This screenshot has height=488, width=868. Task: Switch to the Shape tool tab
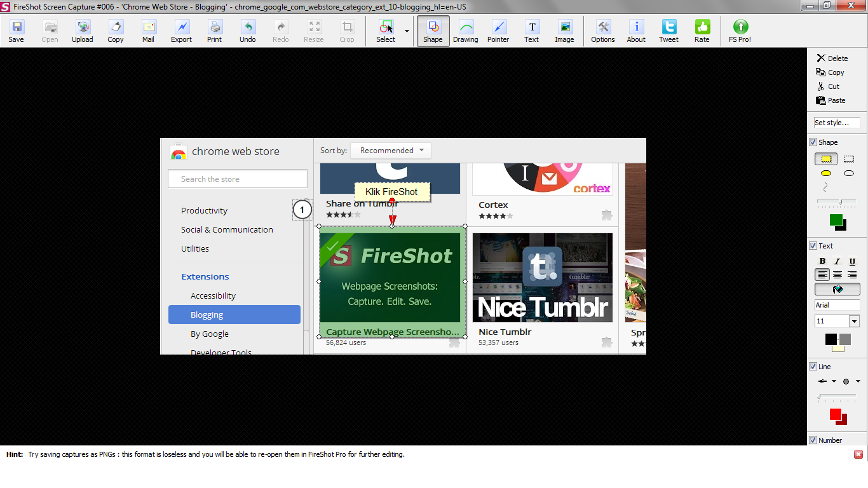tap(433, 30)
